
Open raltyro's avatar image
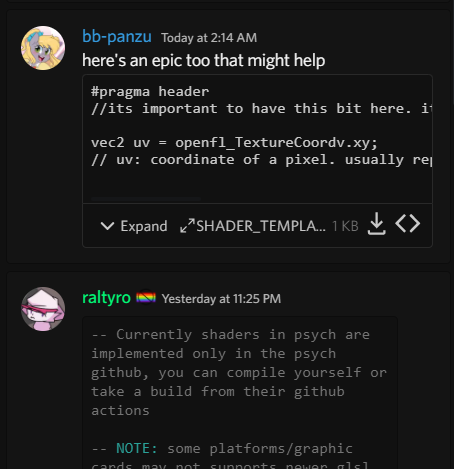43,309
